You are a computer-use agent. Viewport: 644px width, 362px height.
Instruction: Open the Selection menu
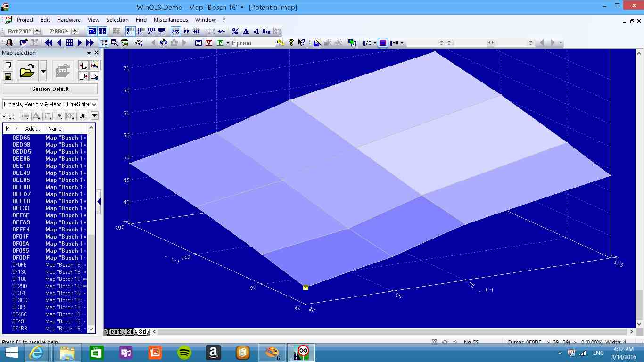click(x=117, y=20)
